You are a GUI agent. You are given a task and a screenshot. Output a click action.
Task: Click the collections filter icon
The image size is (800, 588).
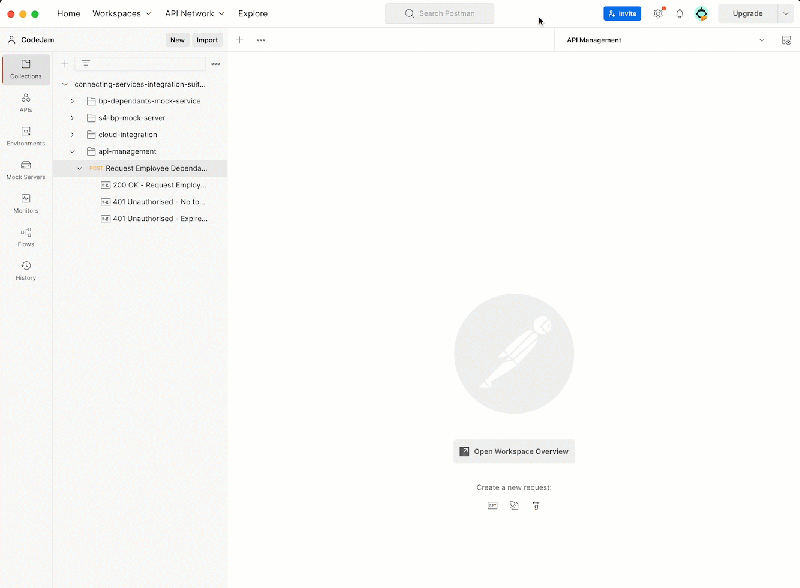pos(86,64)
